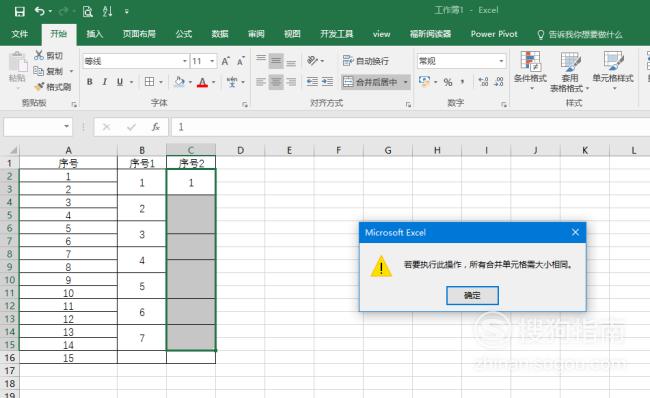Open the alignment group dialog launcher

point(408,104)
